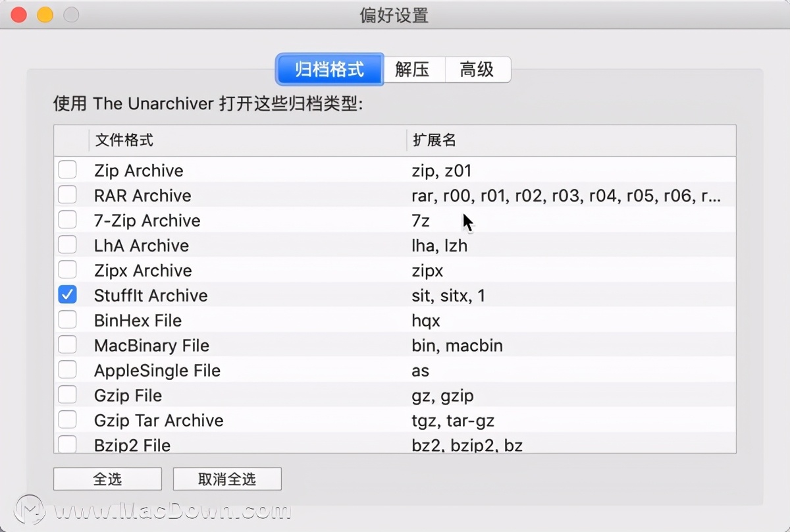Check the Bzip2 File checkbox

(x=67, y=444)
